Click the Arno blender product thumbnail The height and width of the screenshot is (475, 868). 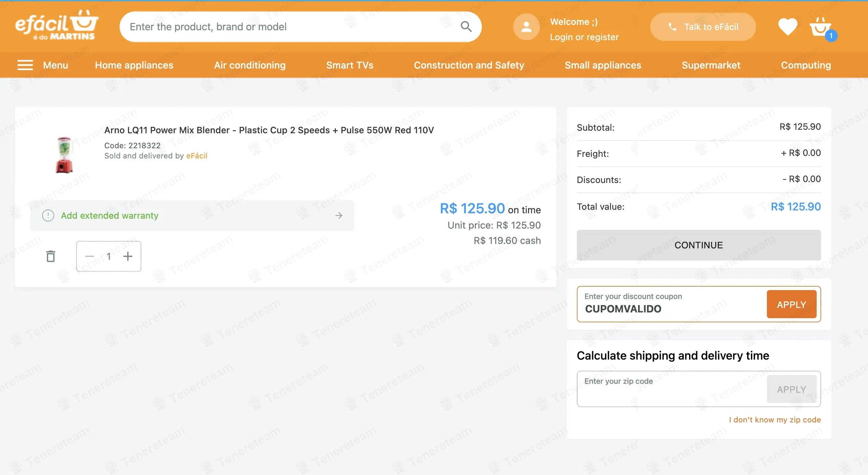[x=64, y=155]
